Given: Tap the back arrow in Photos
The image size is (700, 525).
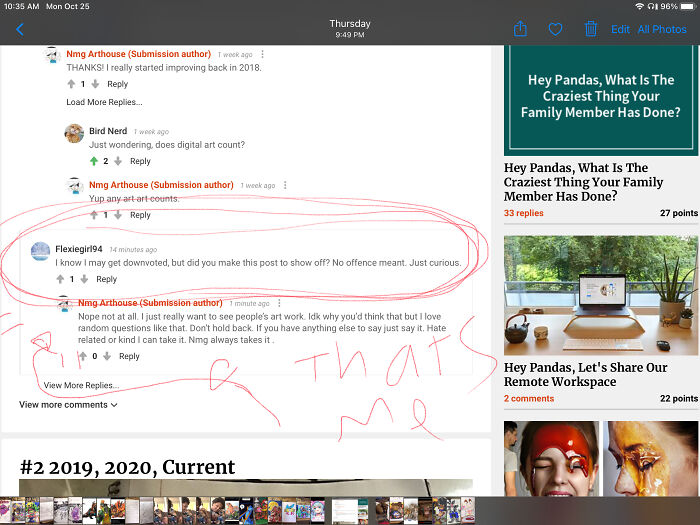Looking at the screenshot, I should click(x=20, y=29).
